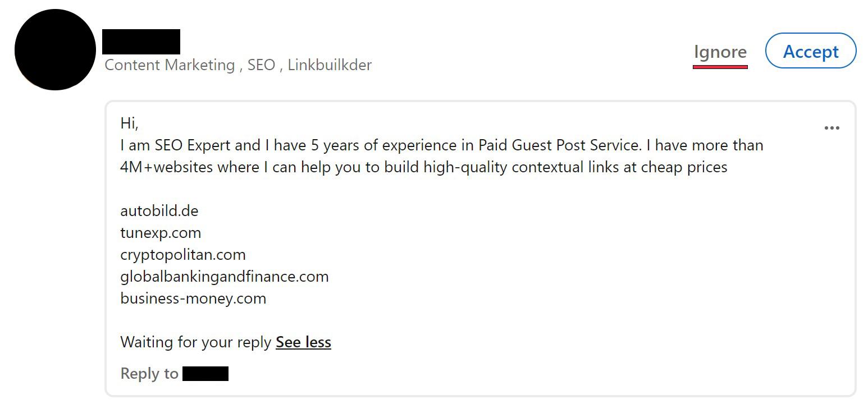868x404 pixels.
Task: Click the Paid Guest Post Service phrase
Action: (x=559, y=145)
